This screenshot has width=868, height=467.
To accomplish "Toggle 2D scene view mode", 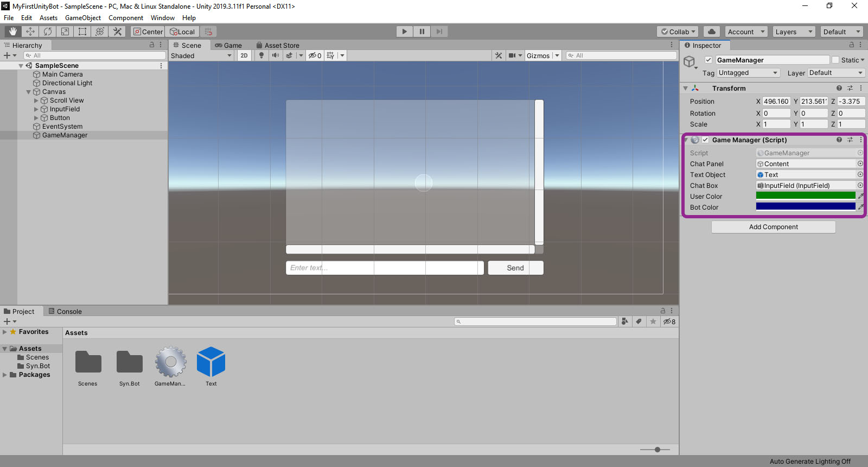I will pos(244,55).
